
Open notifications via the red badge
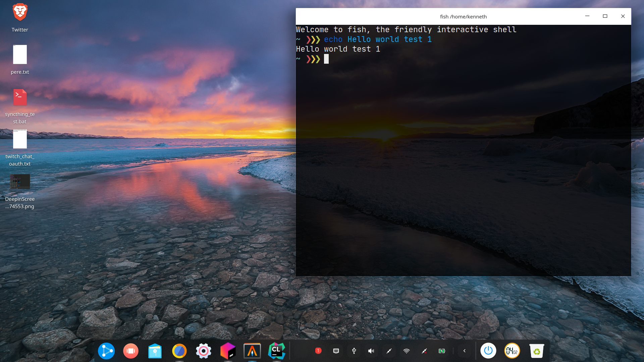[318, 351]
